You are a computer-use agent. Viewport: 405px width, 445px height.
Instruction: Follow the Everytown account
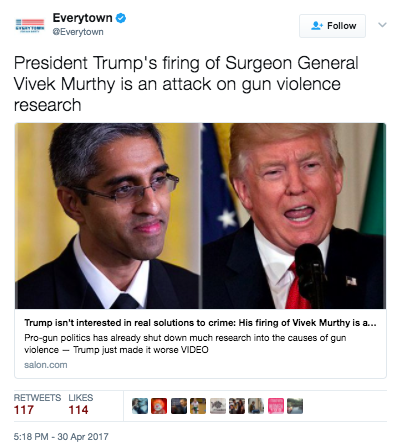pyautogui.click(x=332, y=26)
